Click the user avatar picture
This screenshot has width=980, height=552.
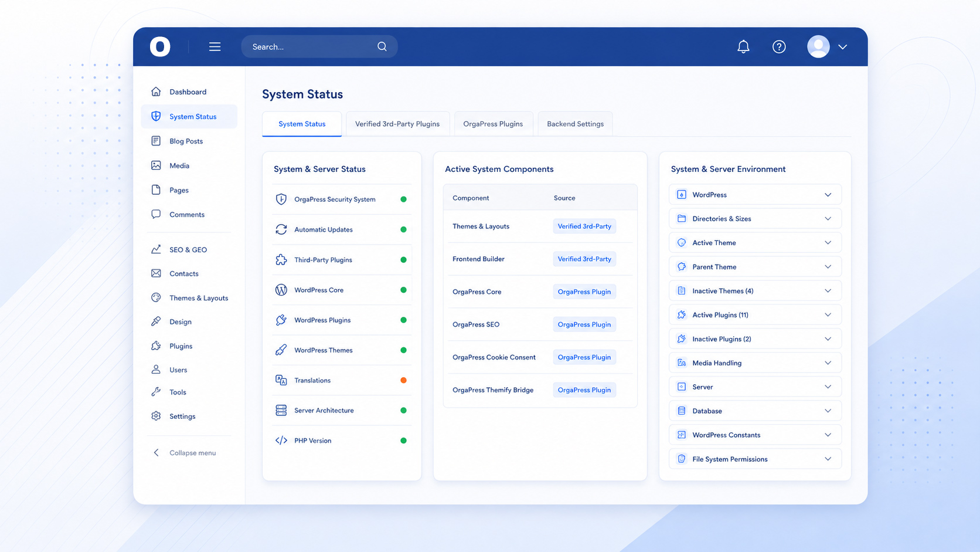818,46
